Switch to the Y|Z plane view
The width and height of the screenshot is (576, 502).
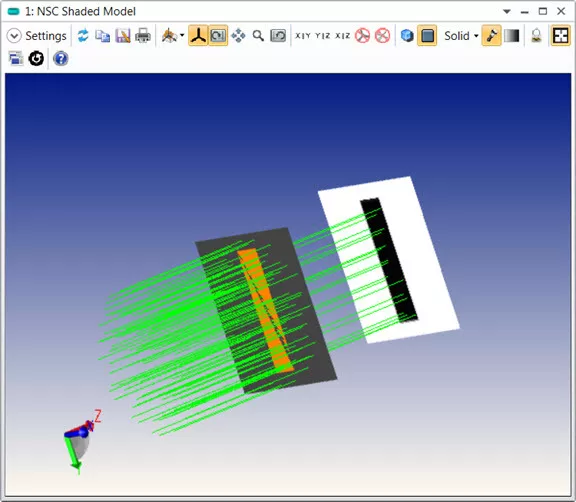click(x=323, y=36)
